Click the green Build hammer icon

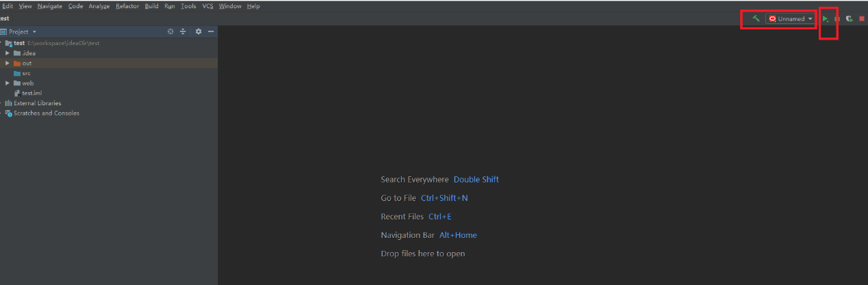(x=756, y=18)
